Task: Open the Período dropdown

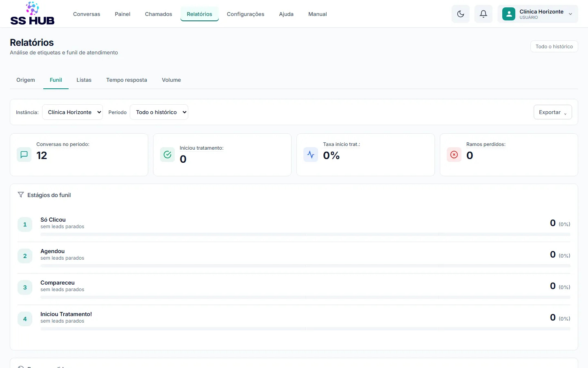Action: point(159,112)
